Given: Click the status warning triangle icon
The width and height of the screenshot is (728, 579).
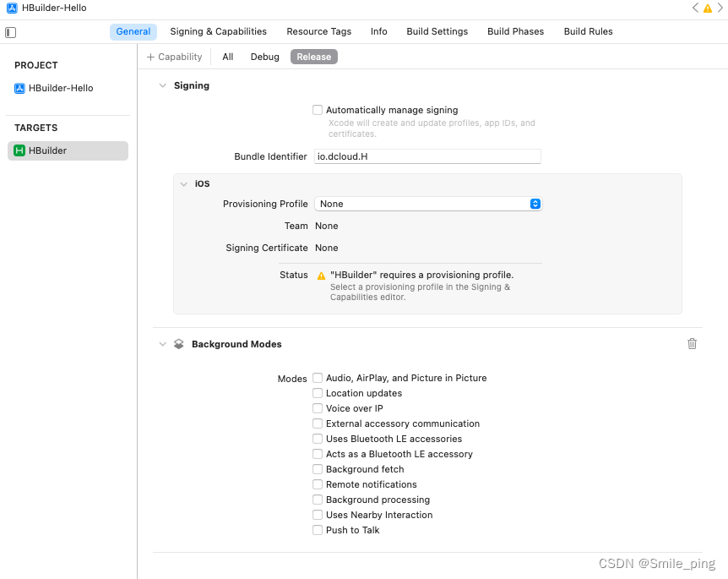Looking at the screenshot, I should [321, 276].
